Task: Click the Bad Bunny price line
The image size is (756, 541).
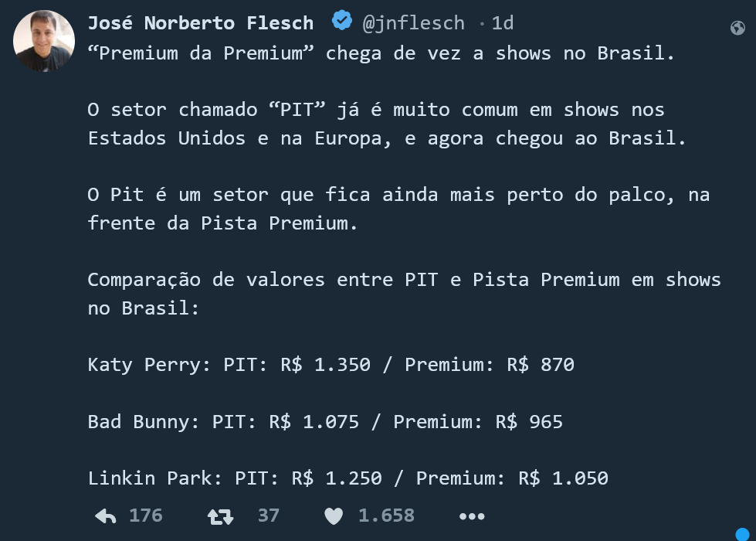Action: pyautogui.click(x=325, y=421)
